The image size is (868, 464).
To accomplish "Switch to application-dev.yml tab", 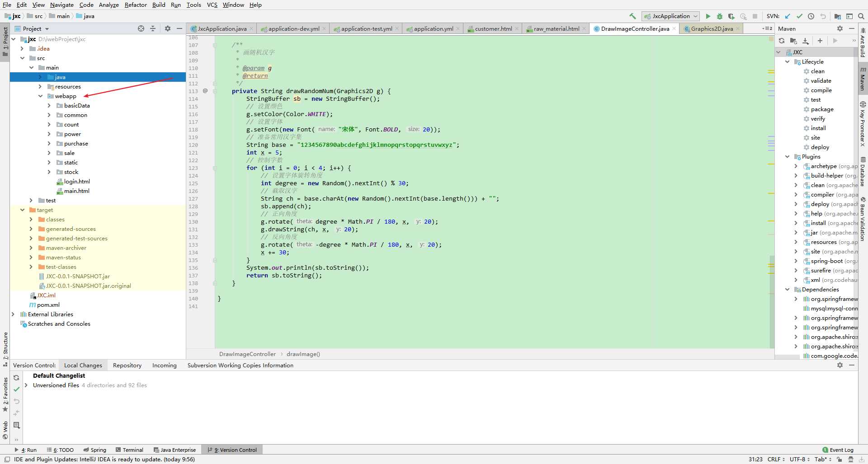I will coord(293,28).
